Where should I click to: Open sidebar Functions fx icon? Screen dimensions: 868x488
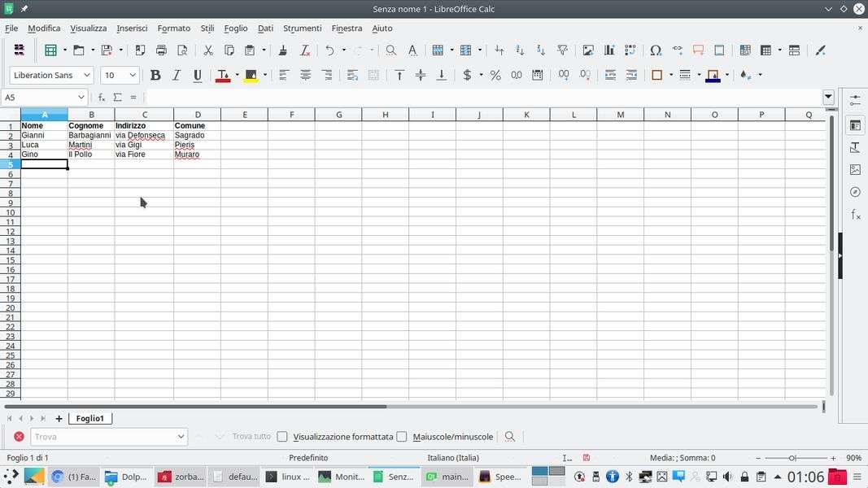coord(855,215)
